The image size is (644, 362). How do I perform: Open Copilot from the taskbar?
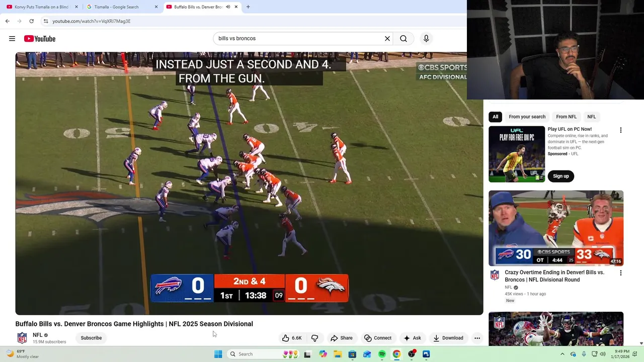[323, 354]
